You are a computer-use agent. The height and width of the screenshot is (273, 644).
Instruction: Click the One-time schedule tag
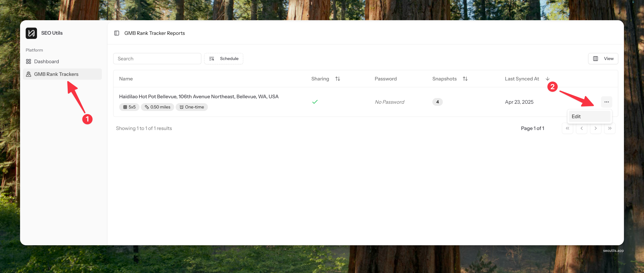(x=191, y=107)
